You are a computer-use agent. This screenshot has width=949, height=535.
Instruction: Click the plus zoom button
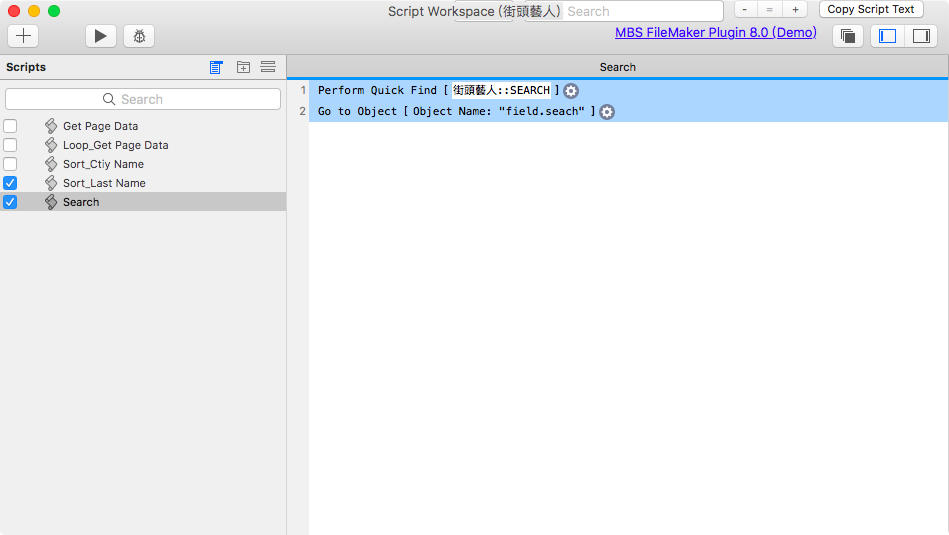[795, 9]
